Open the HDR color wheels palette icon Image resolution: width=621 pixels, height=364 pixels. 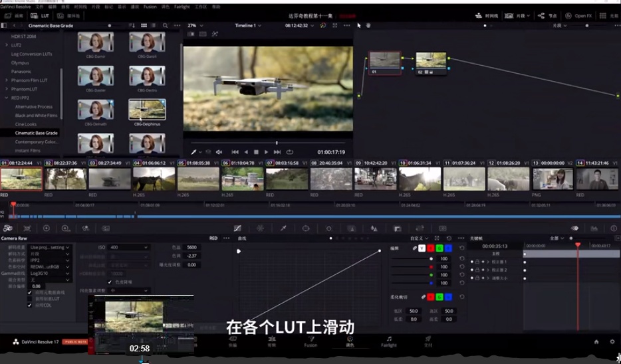(x=66, y=228)
